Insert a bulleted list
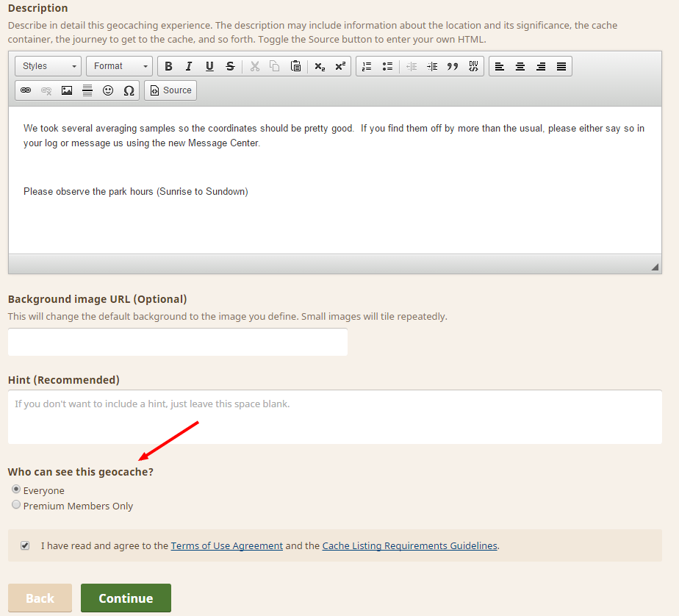679x616 pixels. [x=387, y=66]
